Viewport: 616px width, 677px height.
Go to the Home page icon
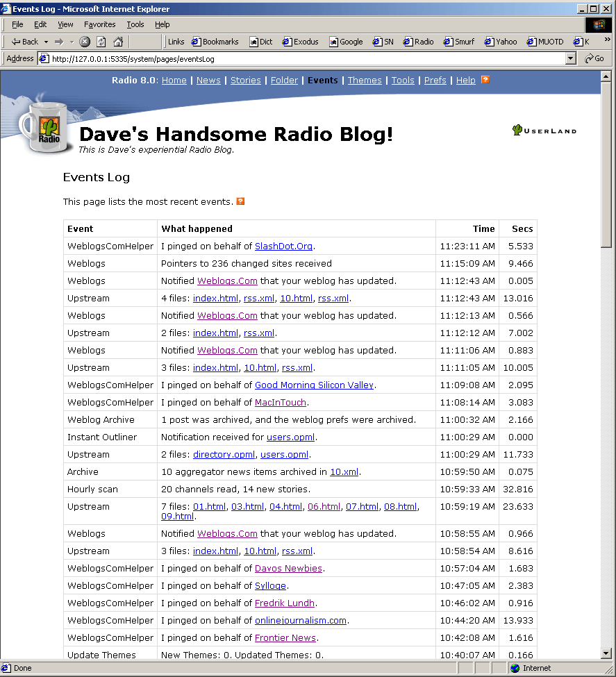pyautogui.click(x=118, y=42)
